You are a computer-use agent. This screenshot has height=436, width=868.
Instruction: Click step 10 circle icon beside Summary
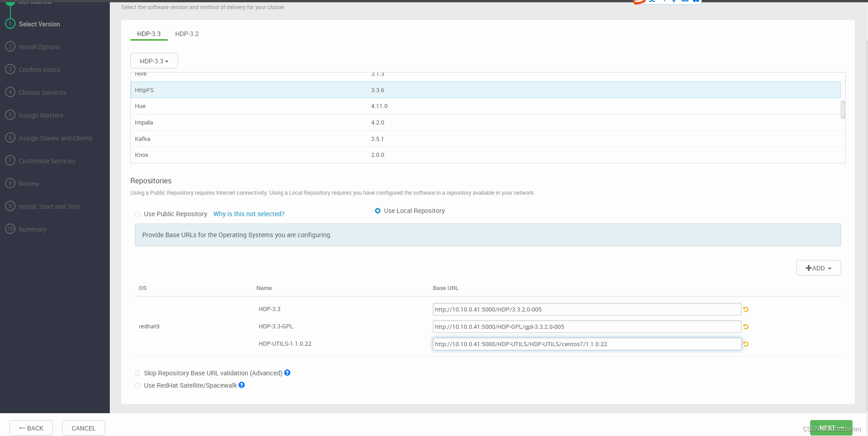[x=10, y=229]
